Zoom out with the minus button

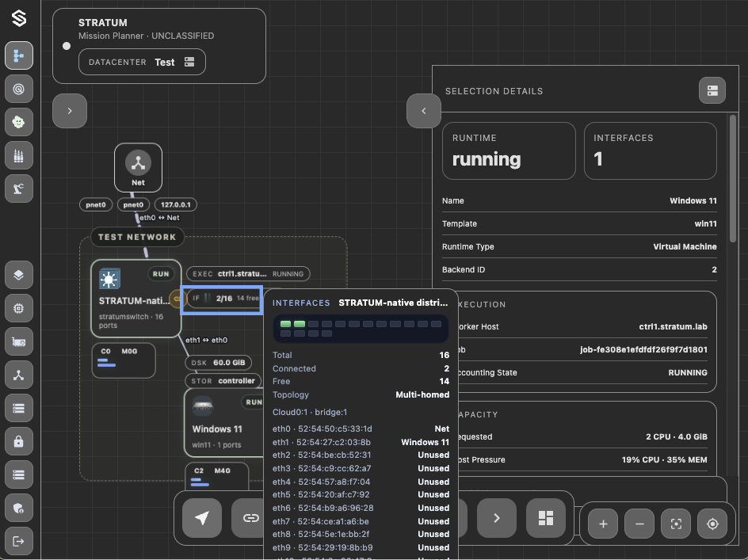(639, 524)
